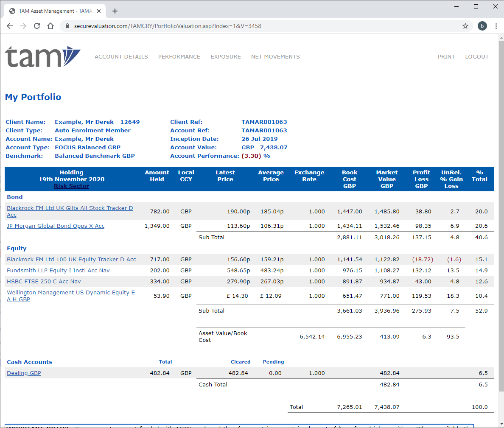Select Client Type Auto Enrolment Member
The image size is (504, 428).
click(92, 131)
